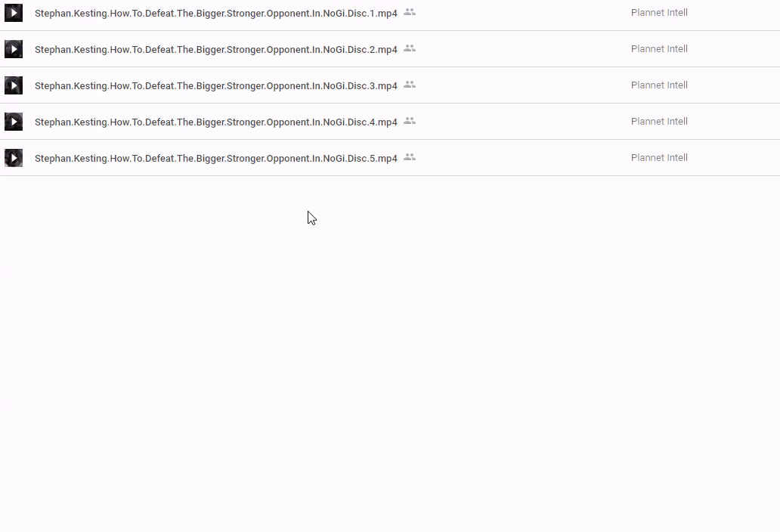The width and height of the screenshot is (780, 532).
Task: Click owner Plannet Intell in the Disc.3 row
Action: [659, 85]
